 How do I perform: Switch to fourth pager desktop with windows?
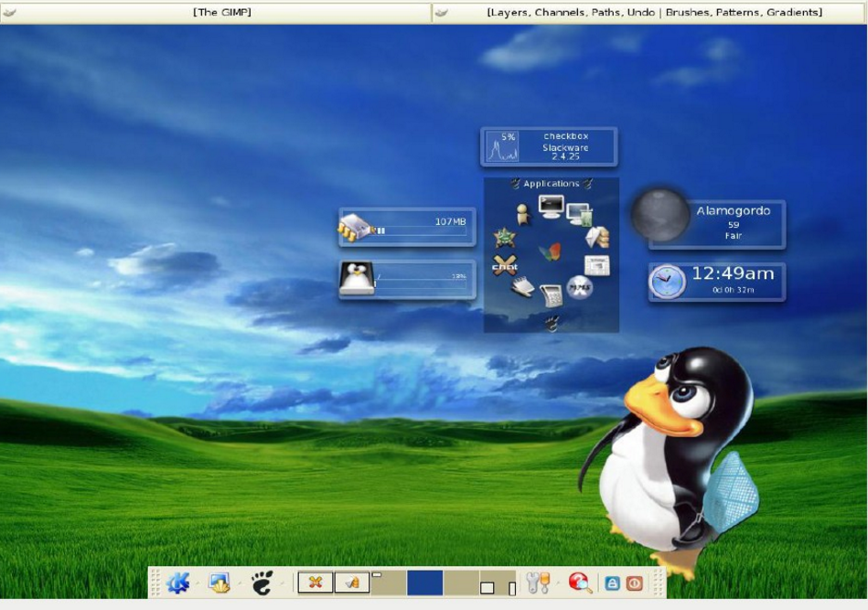pos(498,583)
